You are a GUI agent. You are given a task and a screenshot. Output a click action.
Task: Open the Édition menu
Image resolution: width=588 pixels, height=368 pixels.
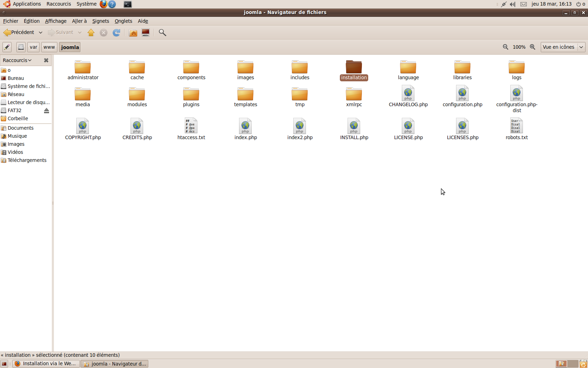click(31, 21)
